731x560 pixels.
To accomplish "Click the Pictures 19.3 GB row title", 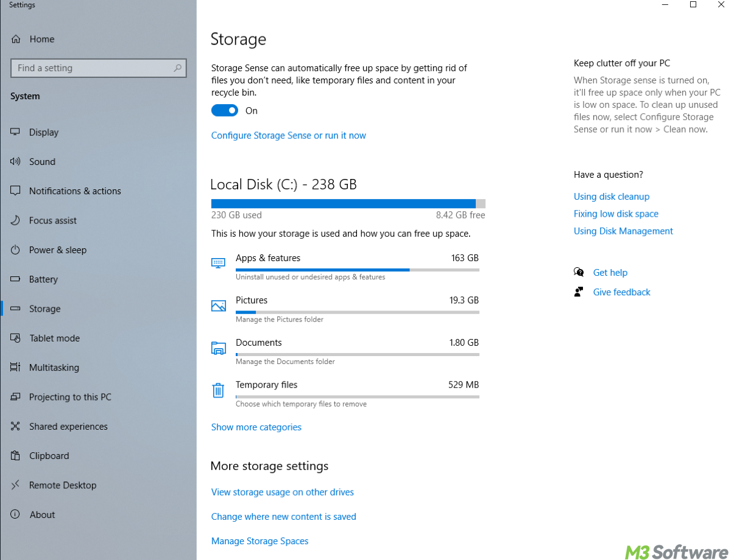I will (x=252, y=300).
